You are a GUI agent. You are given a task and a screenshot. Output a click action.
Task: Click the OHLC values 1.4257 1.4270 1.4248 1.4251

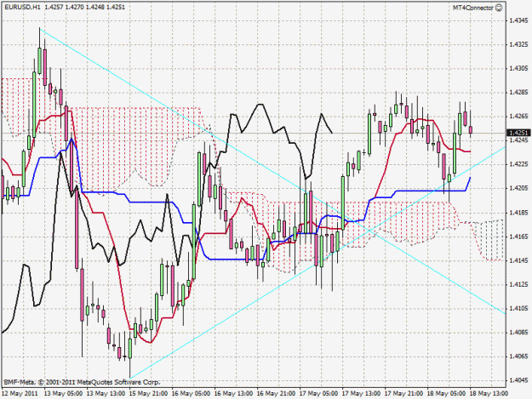click(84, 7)
